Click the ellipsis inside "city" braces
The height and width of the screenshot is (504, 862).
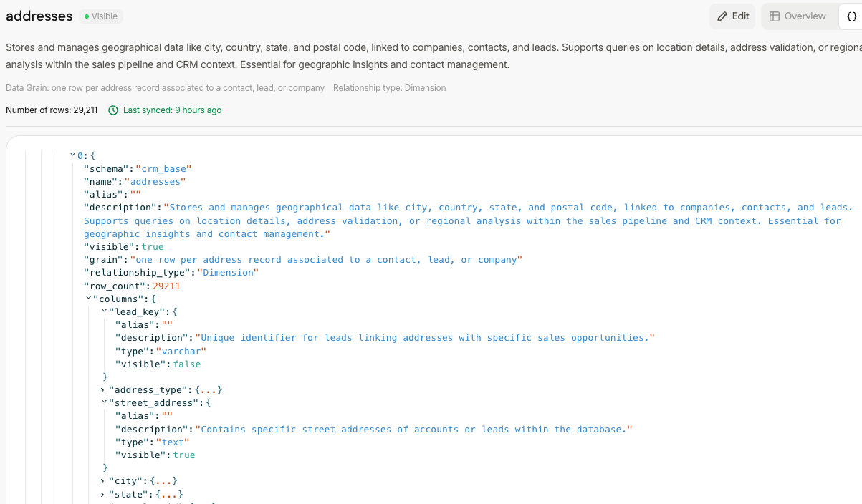click(x=163, y=481)
